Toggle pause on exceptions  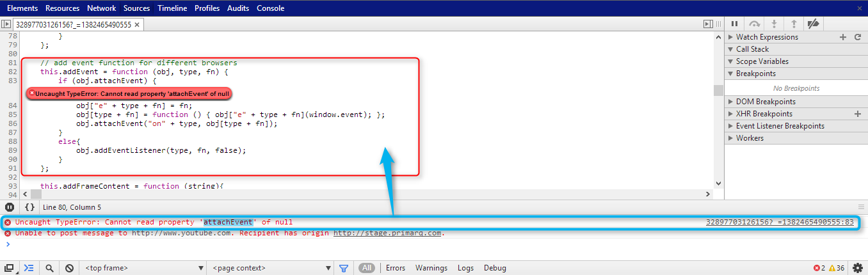pyautogui.click(x=10, y=207)
